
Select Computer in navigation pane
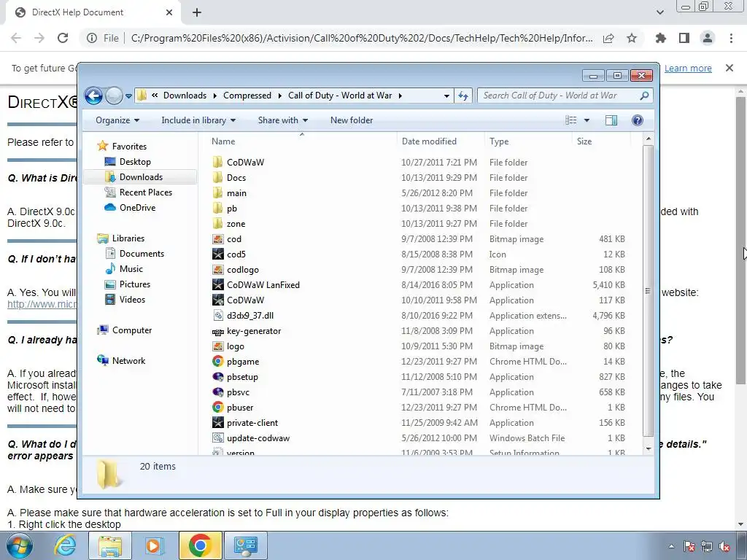[132, 330]
